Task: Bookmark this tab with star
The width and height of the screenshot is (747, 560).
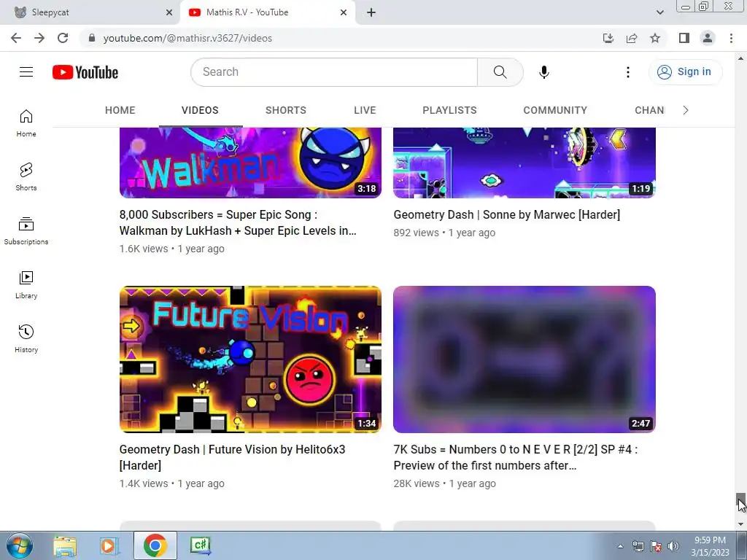Action: click(x=655, y=38)
